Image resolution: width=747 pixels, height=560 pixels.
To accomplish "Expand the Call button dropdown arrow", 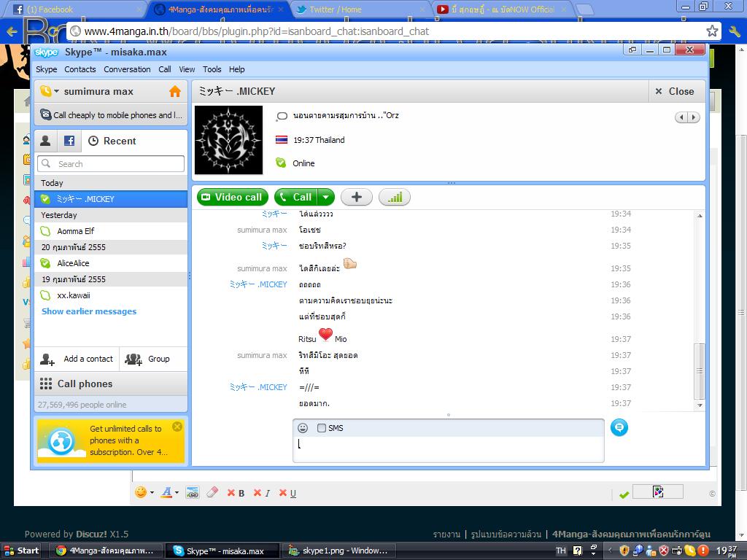I will click(326, 197).
